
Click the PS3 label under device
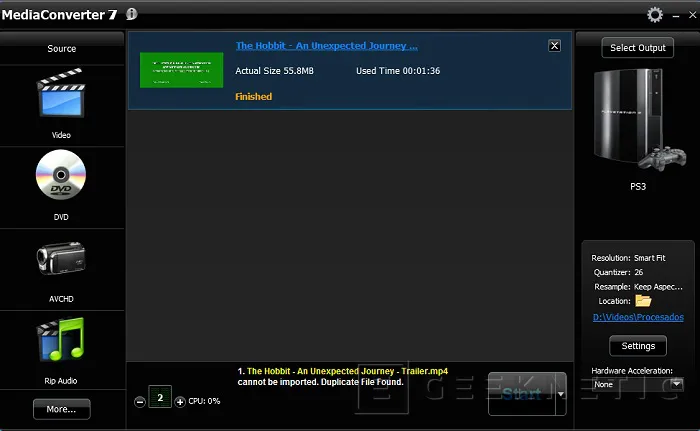(x=638, y=186)
